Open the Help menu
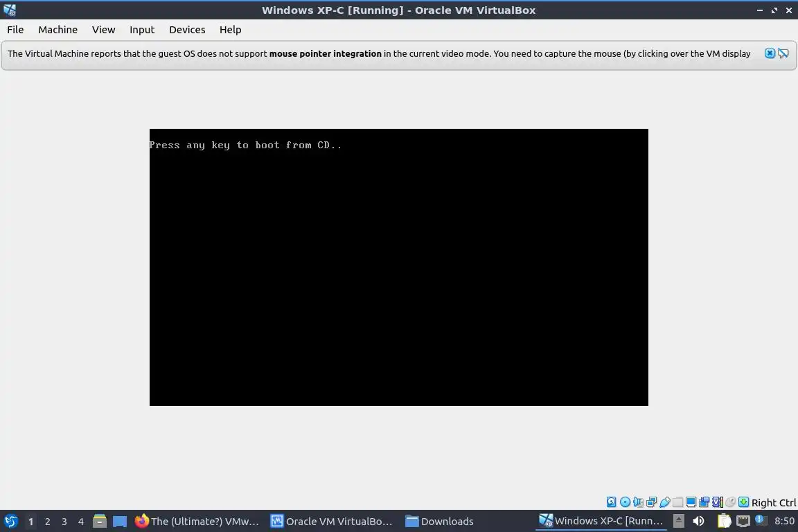Screen dimensions: 798x532 click(230, 30)
